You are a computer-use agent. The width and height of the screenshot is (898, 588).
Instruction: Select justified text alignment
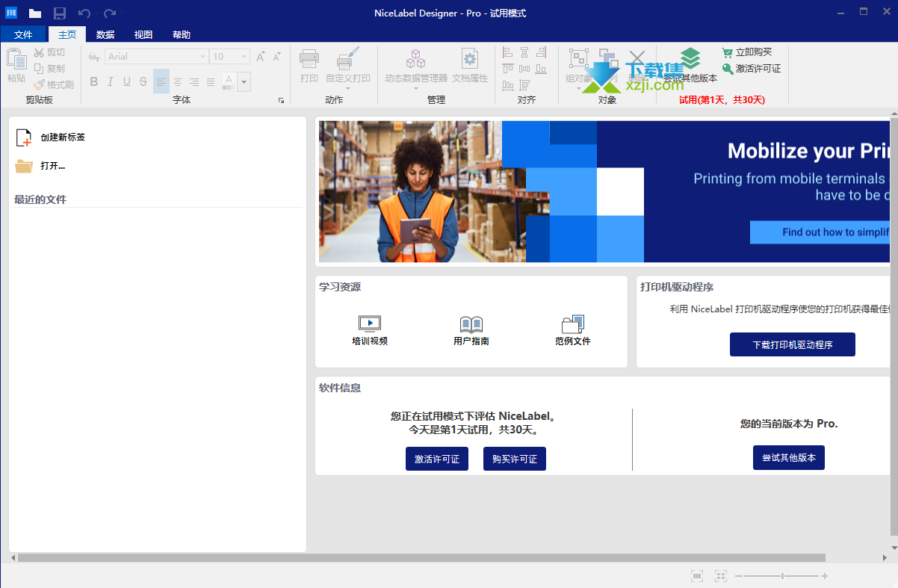(211, 81)
